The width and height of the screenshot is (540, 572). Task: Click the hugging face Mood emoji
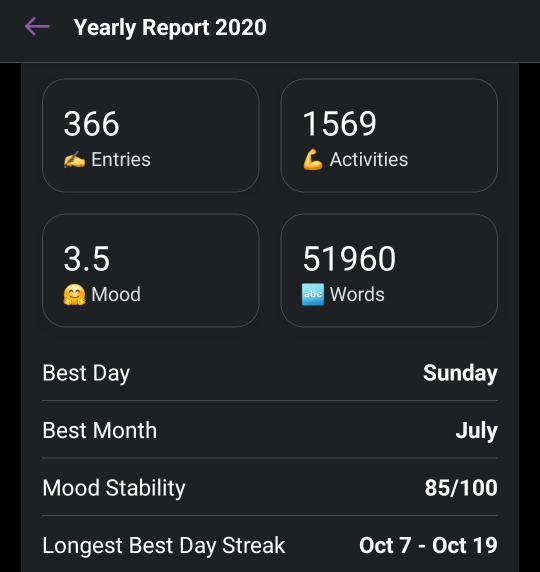pyautogui.click(x=74, y=294)
